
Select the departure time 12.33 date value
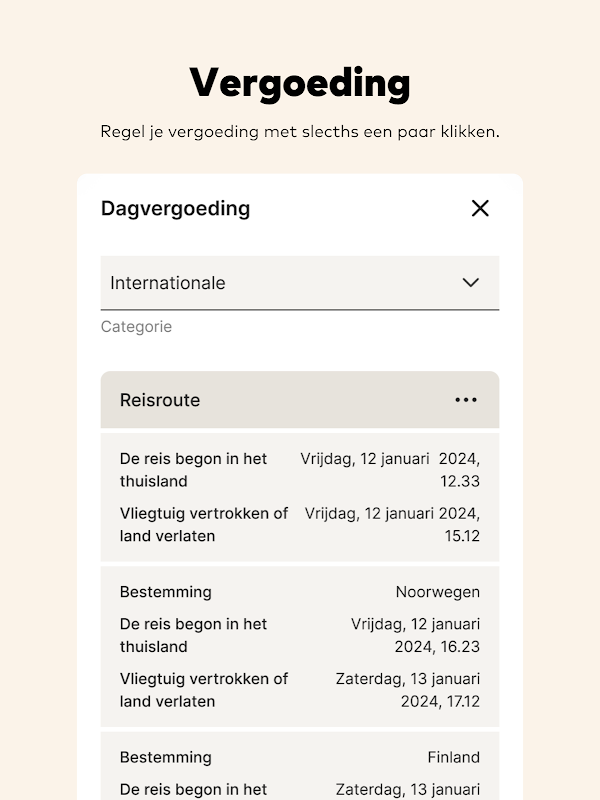[391, 470]
